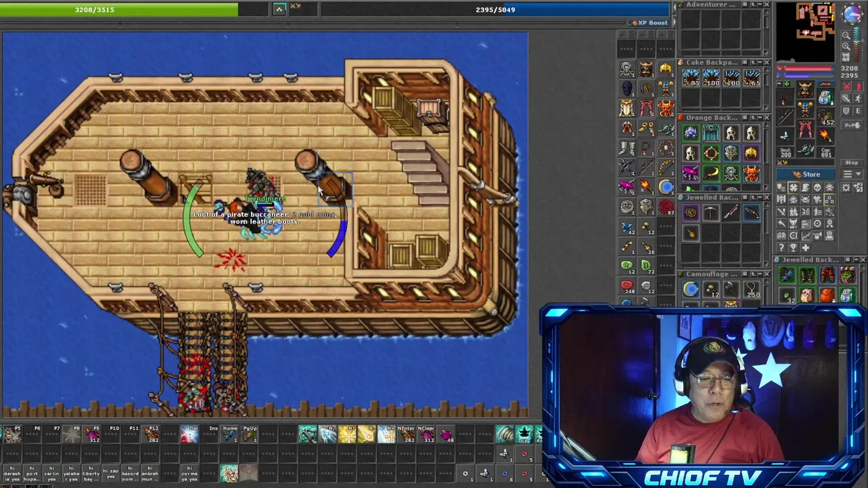Viewport: 868px width, 488px height.
Task: Use the F9 hotkey potion 312
Action: click(92, 434)
